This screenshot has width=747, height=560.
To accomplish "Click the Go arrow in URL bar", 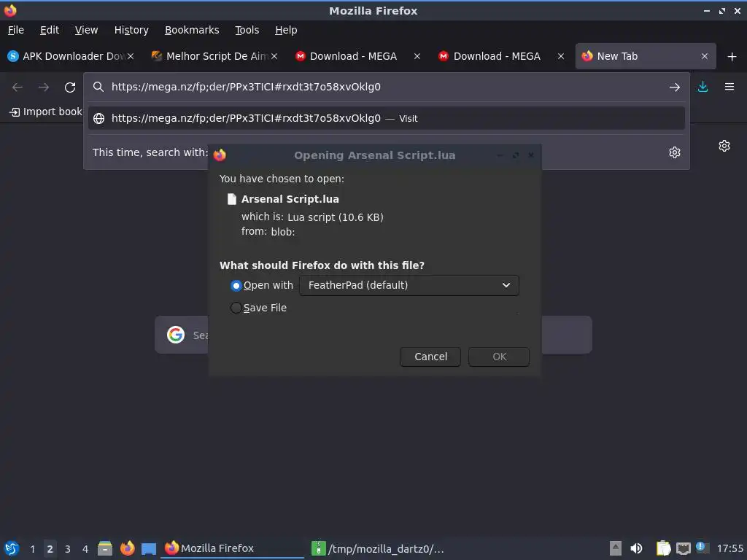I will coord(675,87).
